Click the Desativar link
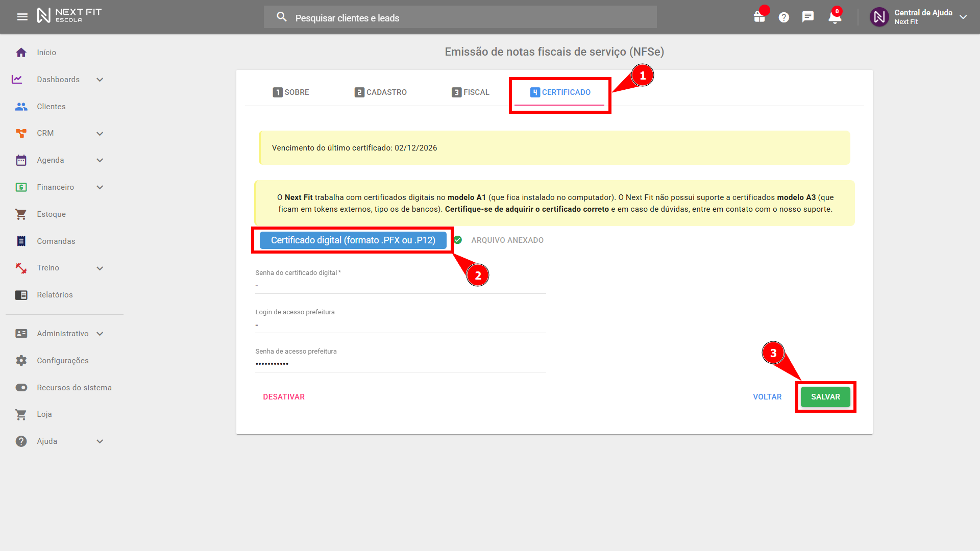Image resolution: width=980 pixels, height=551 pixels. 284,397
